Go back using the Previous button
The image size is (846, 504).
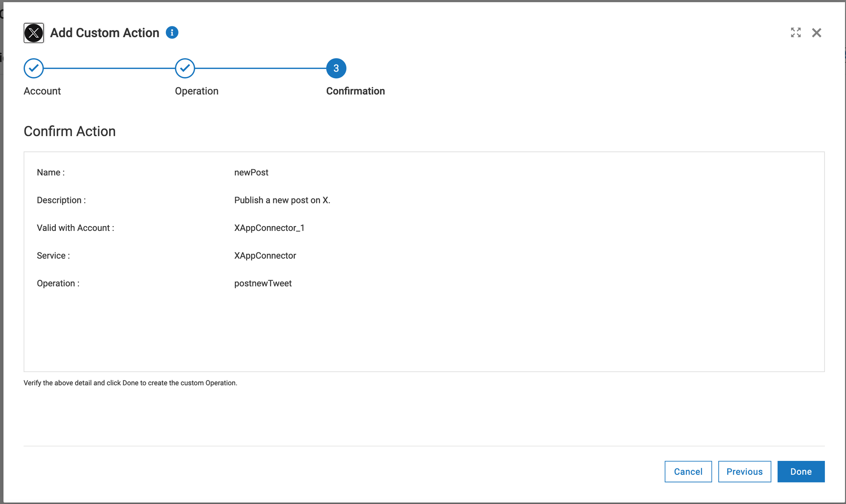coord(744,471)
